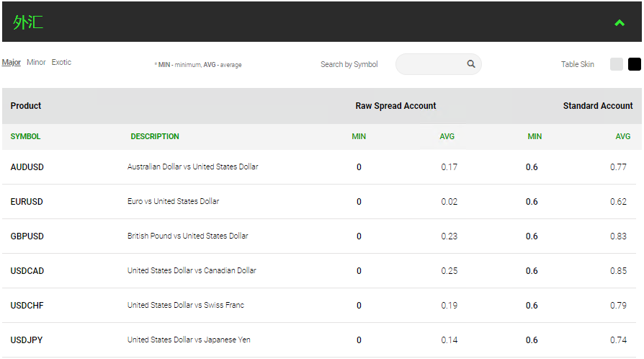644x359 pixels.
Task: Click the Raw Spread Account heading
Action: 395,106
